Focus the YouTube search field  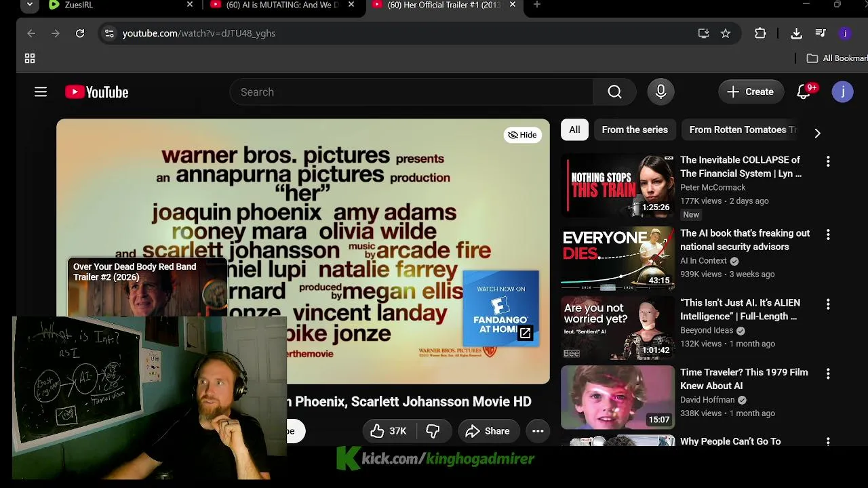coord(412,92)
